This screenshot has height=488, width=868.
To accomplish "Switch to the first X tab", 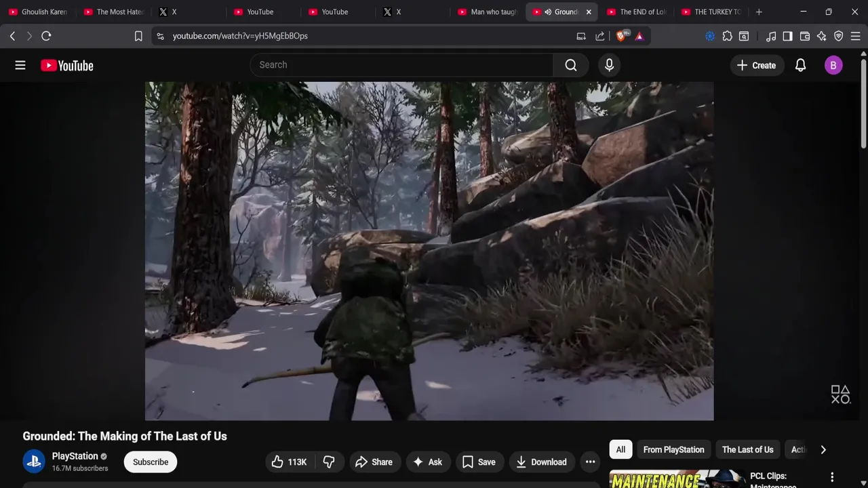I will 189,12.
